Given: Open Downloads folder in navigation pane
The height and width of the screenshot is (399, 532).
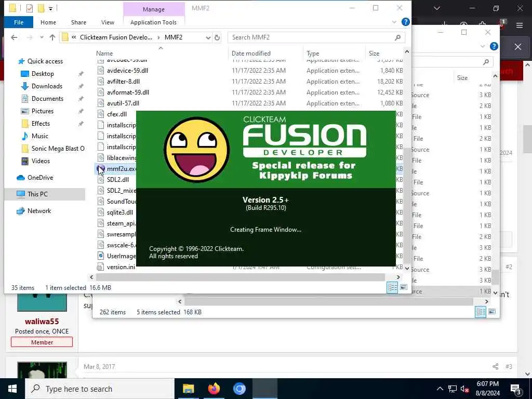Looking at the screenshot, I should click(x=47, y=86).
